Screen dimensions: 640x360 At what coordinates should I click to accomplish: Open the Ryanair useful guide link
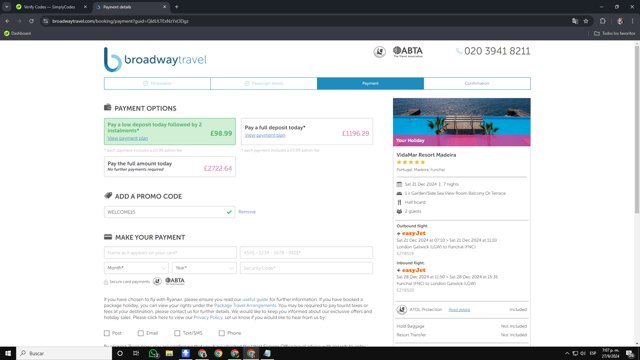point(255,300)
